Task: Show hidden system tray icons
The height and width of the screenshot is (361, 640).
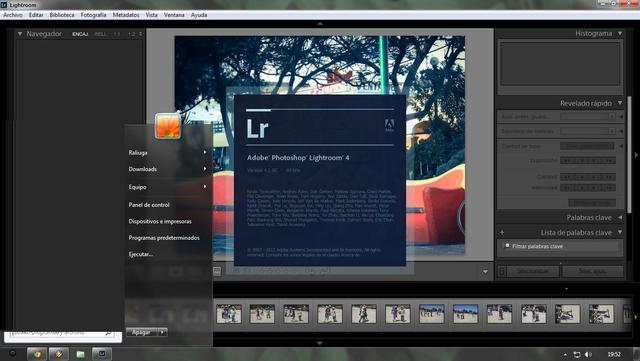Action: 565,355
